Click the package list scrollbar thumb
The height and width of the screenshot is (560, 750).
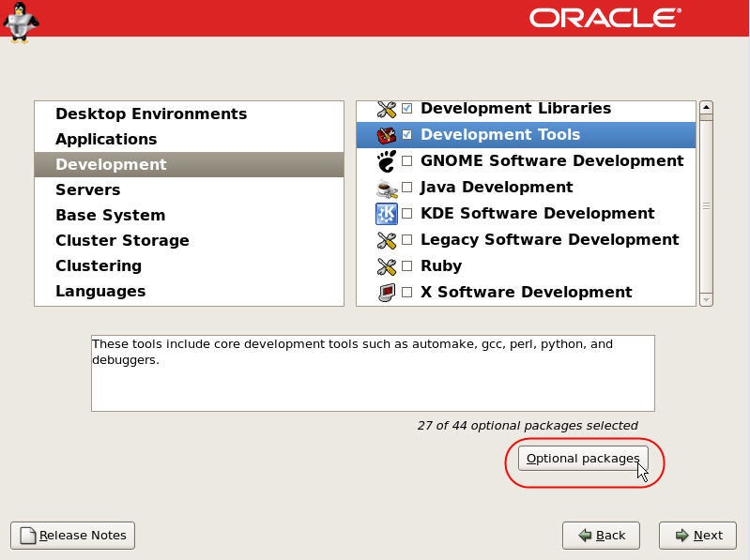[x=706, y=206]
